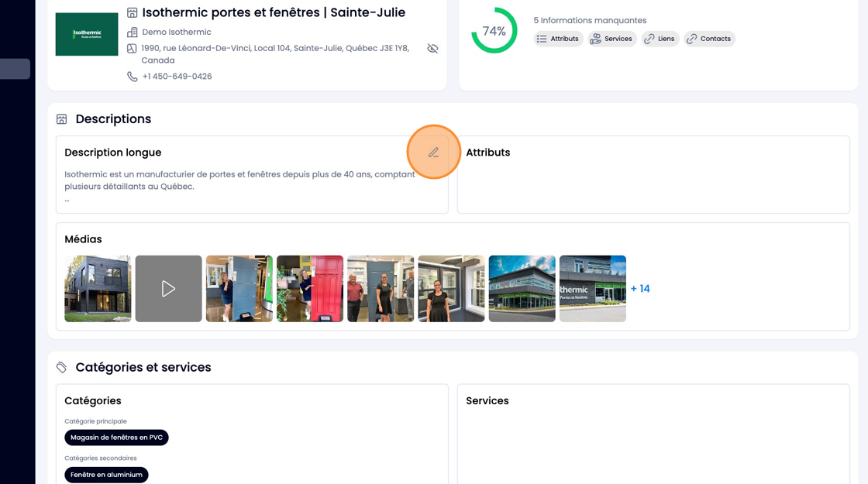Open the missing Contacts chip
Image resolution: width=868 pixels, height=484 pixels.
[x=709, y=39]
